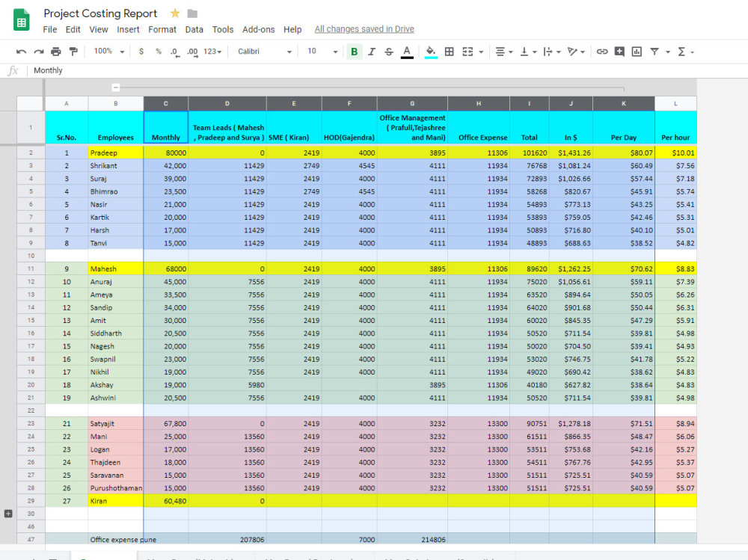The width and height of the screenshot is (748, 560).
Task: Format as percent icon
Action: 159,52
